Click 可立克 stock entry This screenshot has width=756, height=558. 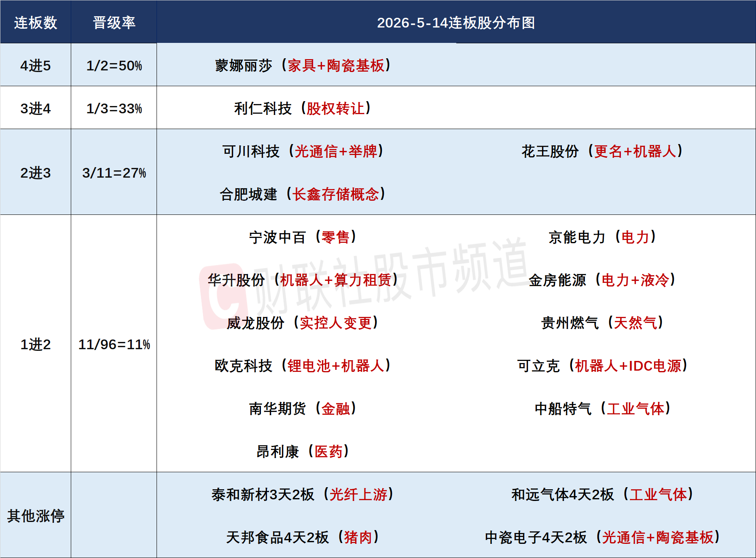602,366
